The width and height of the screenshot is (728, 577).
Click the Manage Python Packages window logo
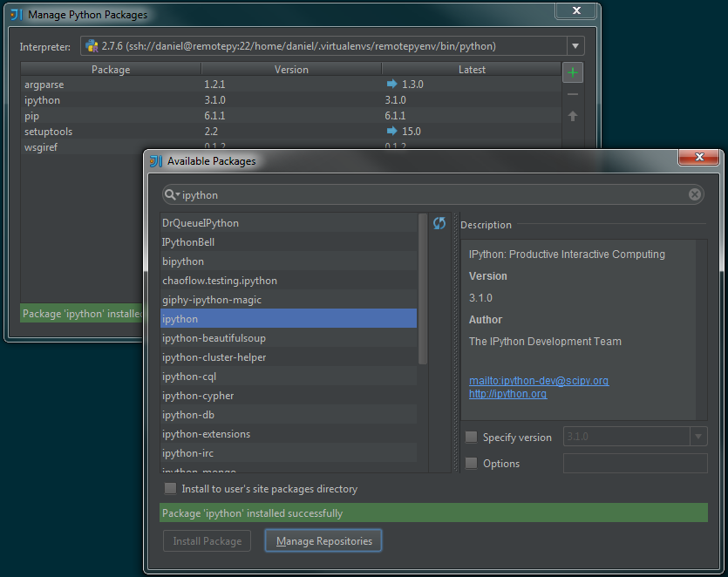pos(17,15)
